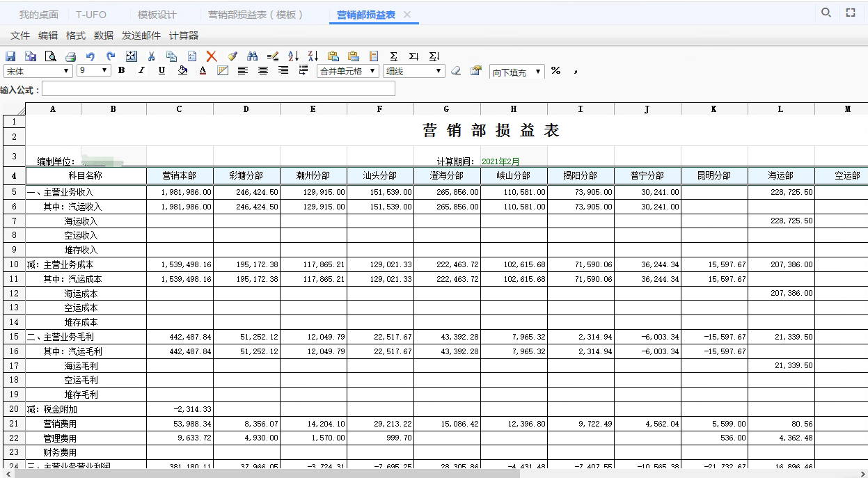Select the format painter brush icon

pos(232,56)
